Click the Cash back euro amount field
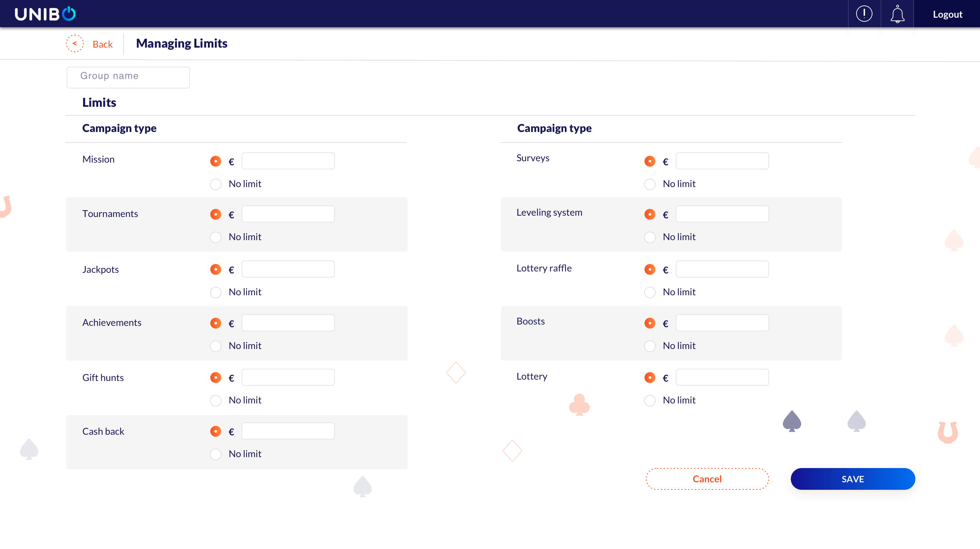This screenshot has width=980, height=549. point(288,431)
